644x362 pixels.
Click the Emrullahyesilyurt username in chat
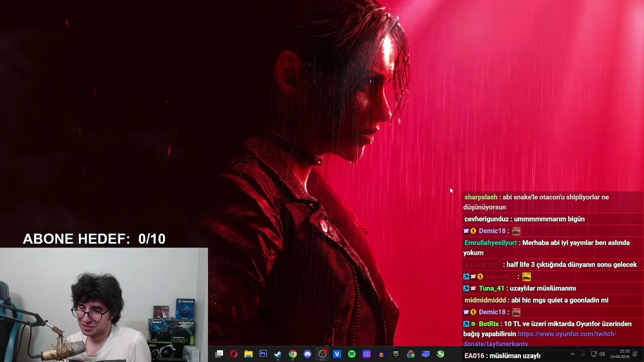click(x=491, y=243)
